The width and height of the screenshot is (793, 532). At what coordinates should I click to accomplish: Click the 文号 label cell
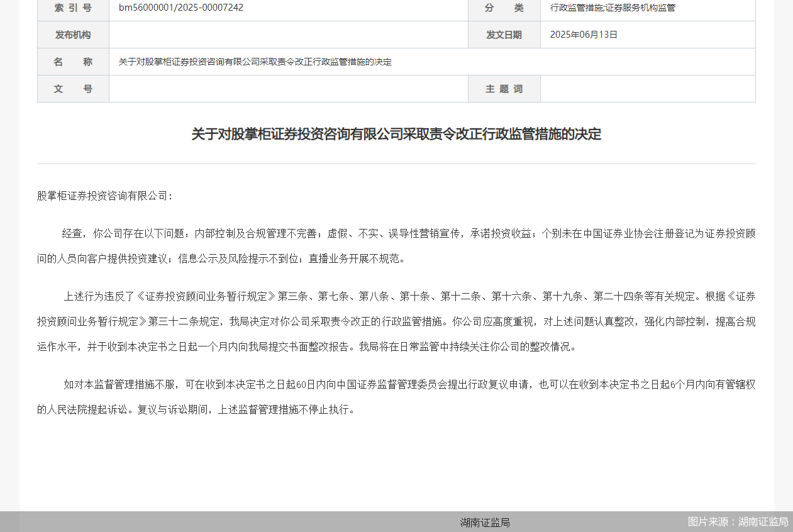coord(72,89)
